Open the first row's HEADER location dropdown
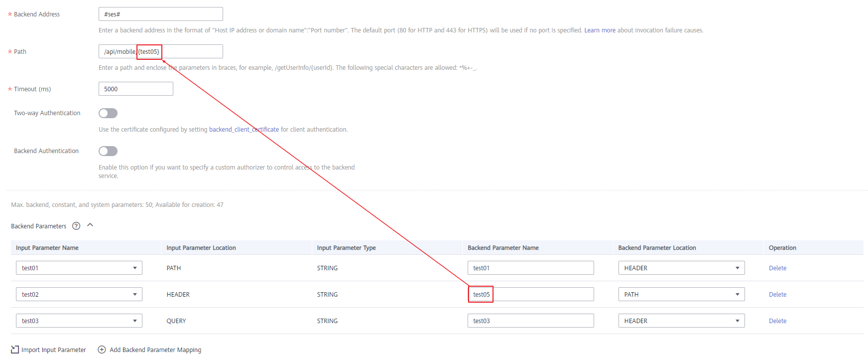Screen dimensions: 868x360 681,268
